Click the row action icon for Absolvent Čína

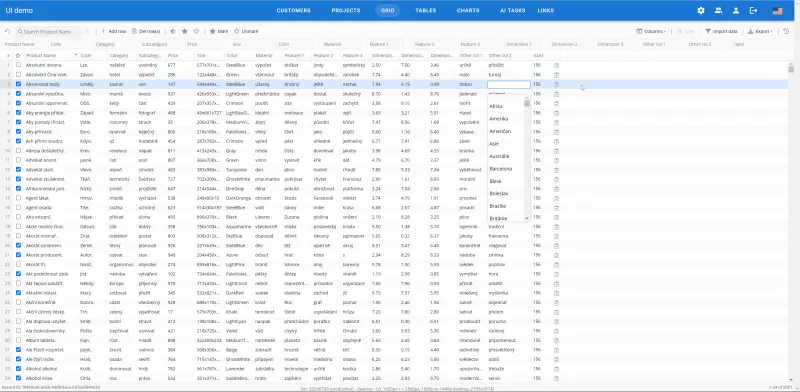[x=556, y=75]
